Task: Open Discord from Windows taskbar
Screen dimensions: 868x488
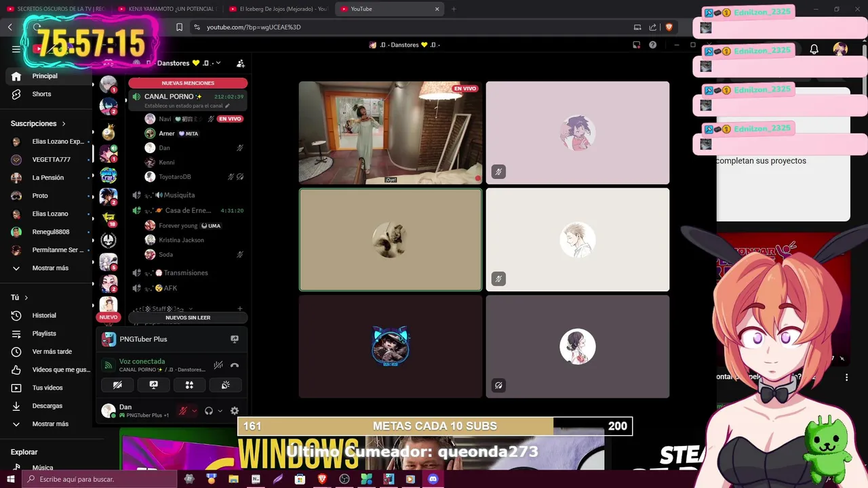Action: coord(433,479)
